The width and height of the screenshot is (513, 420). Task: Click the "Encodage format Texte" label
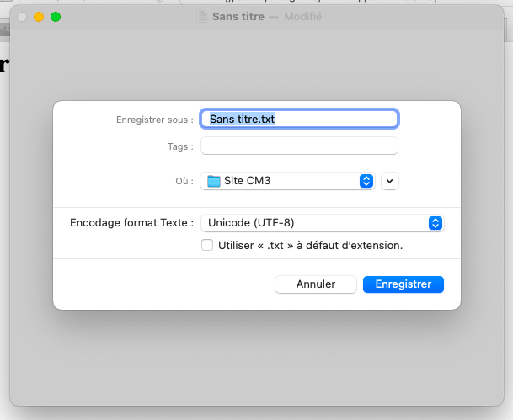coord(132,223)
